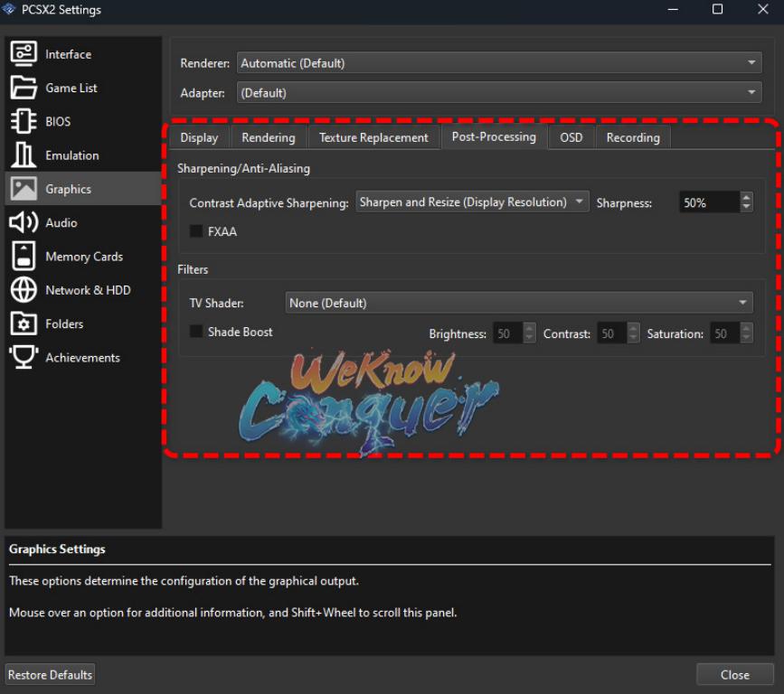Select the Achievements label in sidebar
This screenshot has width=784, height=694.
tap(82, 358)
